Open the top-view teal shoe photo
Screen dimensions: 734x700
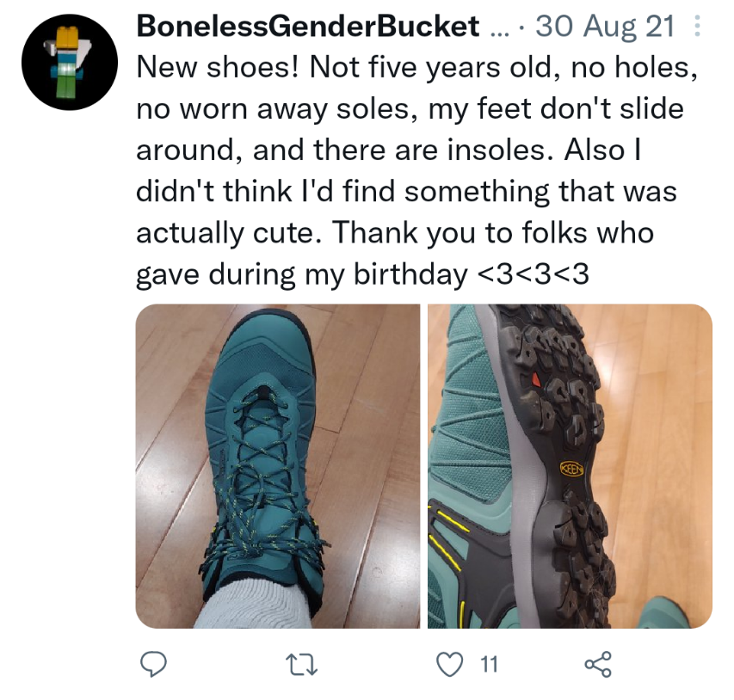coord(278,466)
